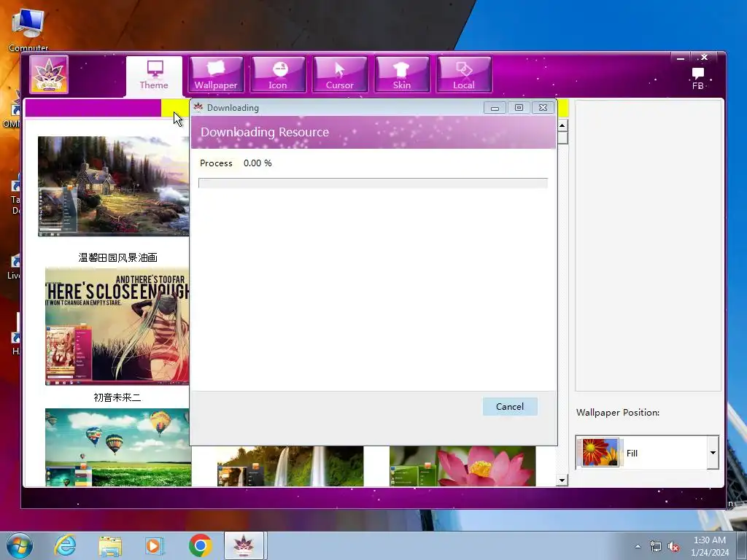The width and height of the screenshot is (747, 560).
Task: Click the flower preview in Wallpaper Position box
Action: (600, 452)
